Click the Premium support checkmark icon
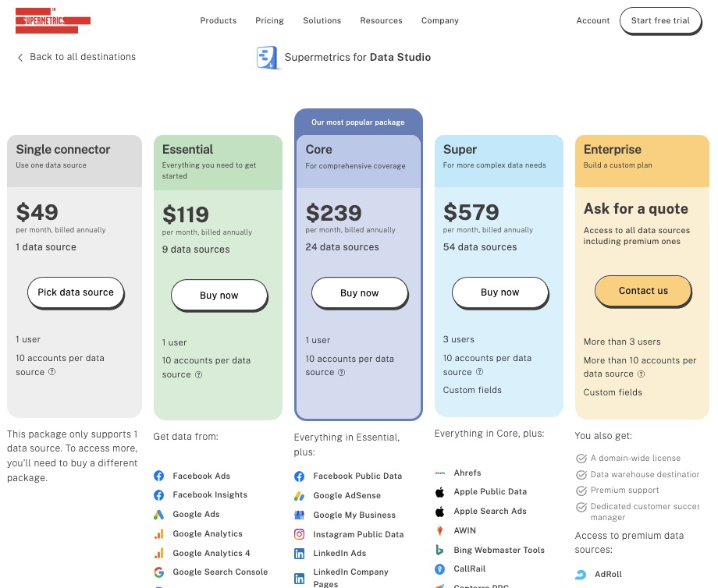718x588 pixels. pyautogui.click(x=581, y=491)
